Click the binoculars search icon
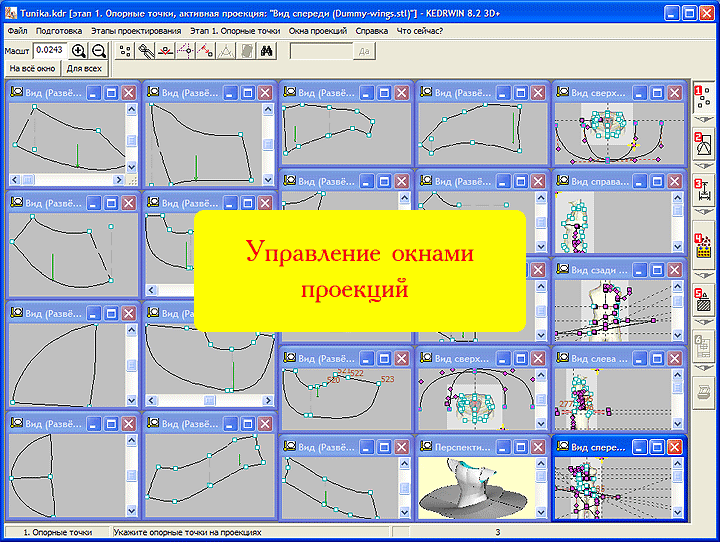 [x=267, y=50]
